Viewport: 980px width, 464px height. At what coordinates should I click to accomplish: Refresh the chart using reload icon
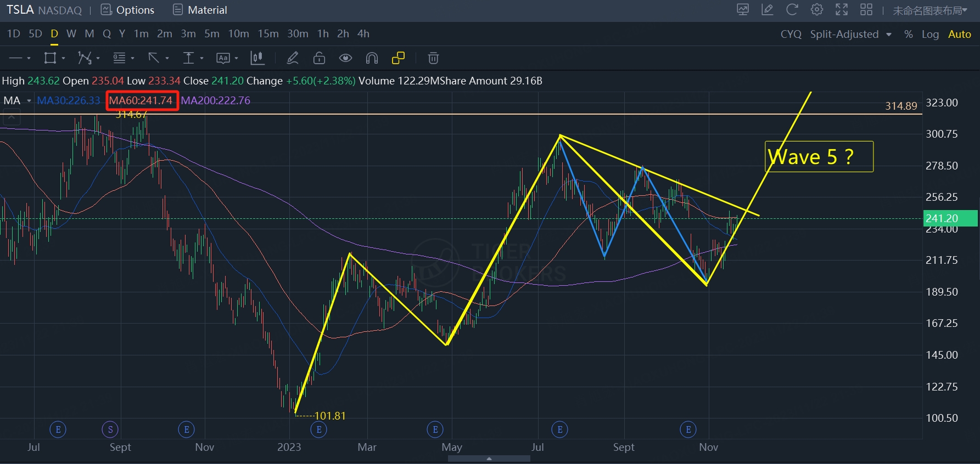pos(792,10)
